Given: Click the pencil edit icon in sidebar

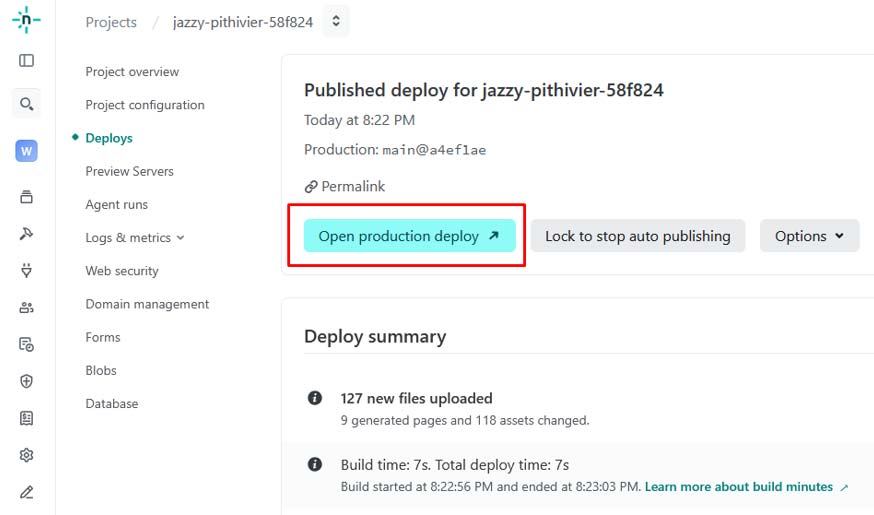Looking at the screenshot, I should point(26,492).
